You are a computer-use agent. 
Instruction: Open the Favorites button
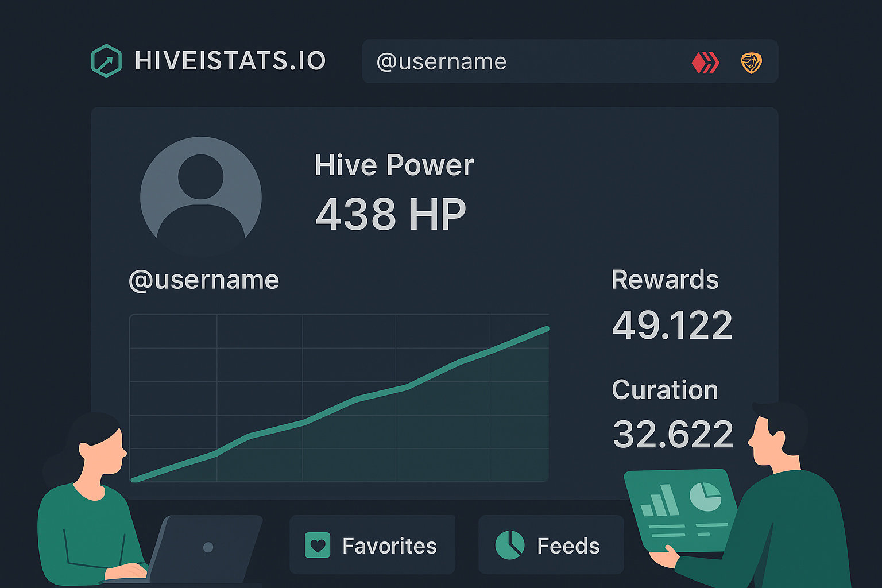pos(372,545)
